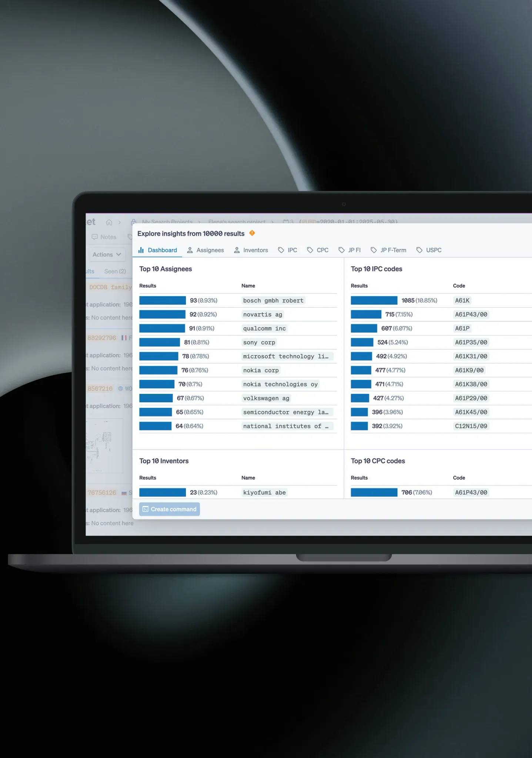
Task: Click CPC code A61P43/00 in Top 10 CPC codes
Action: click(x=471, y=493)
